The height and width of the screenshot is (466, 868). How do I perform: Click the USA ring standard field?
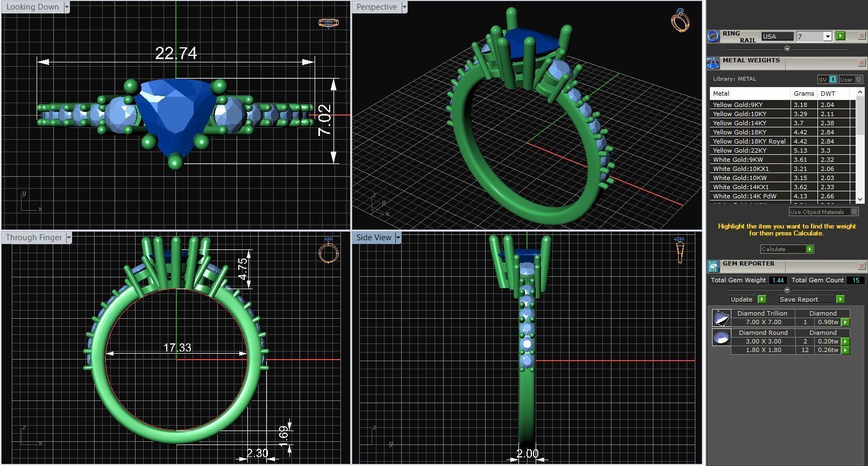coord(777,37)
